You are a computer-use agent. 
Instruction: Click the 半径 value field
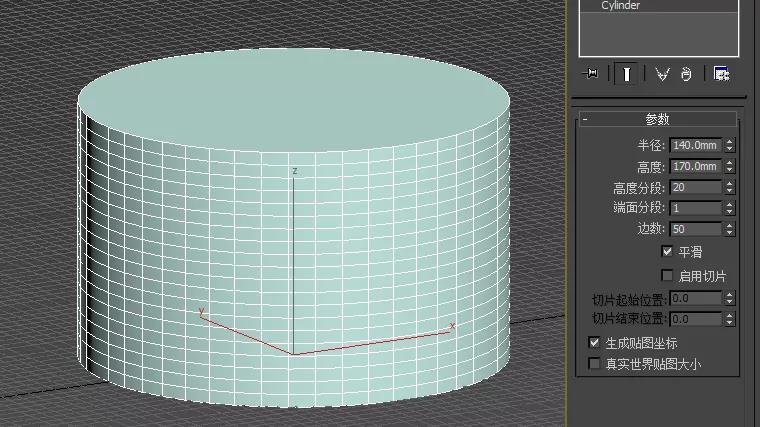coord(696,145)
